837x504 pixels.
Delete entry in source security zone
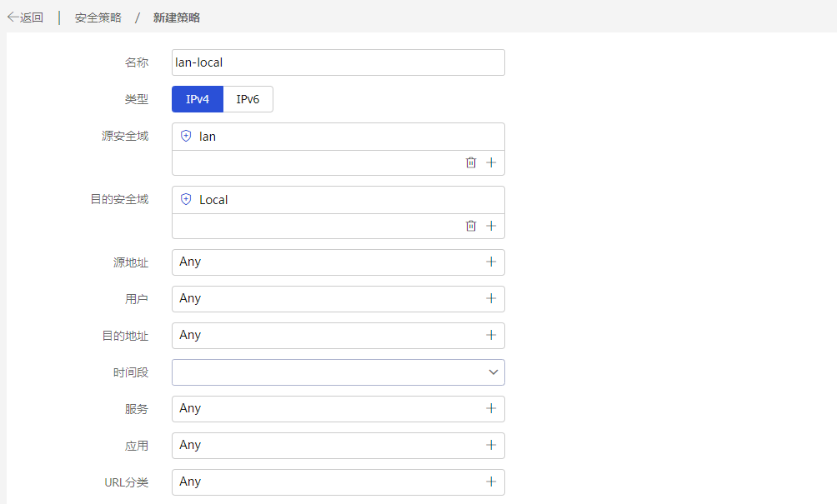[471, 162]
